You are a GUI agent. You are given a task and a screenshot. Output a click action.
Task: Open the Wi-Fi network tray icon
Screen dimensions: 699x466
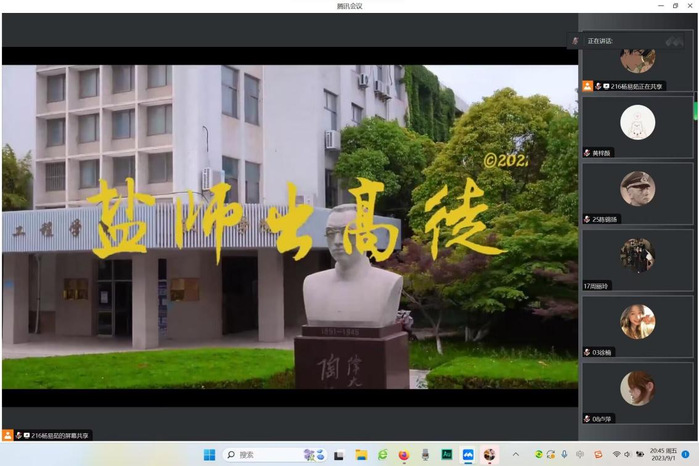617,454
